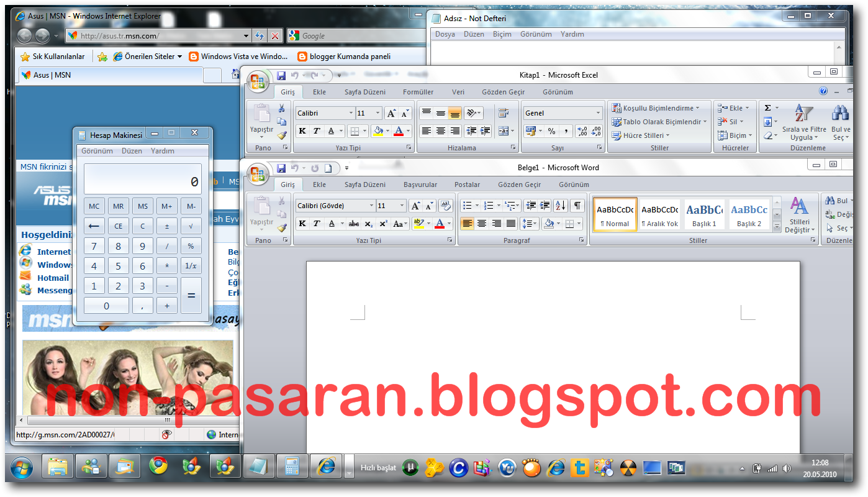
Task: Click the Google search box in Internet Explorer
Action: [357, 36]
